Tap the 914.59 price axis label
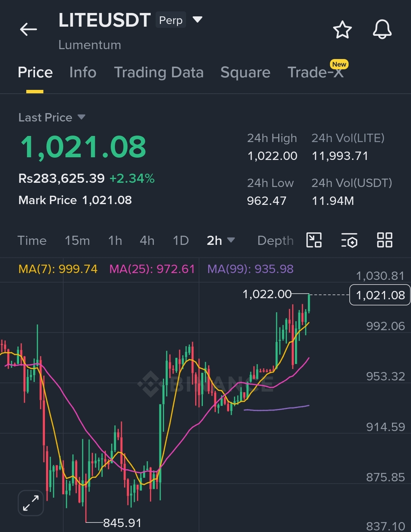The width and height of the screenshot is (411, 532). click(386, 427)
